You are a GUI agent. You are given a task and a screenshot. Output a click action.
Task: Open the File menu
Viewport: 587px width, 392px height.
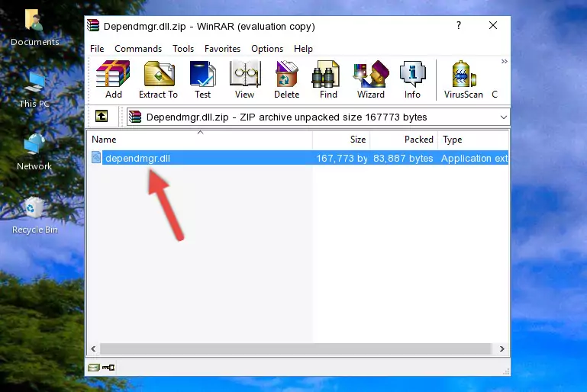point(97,49)
